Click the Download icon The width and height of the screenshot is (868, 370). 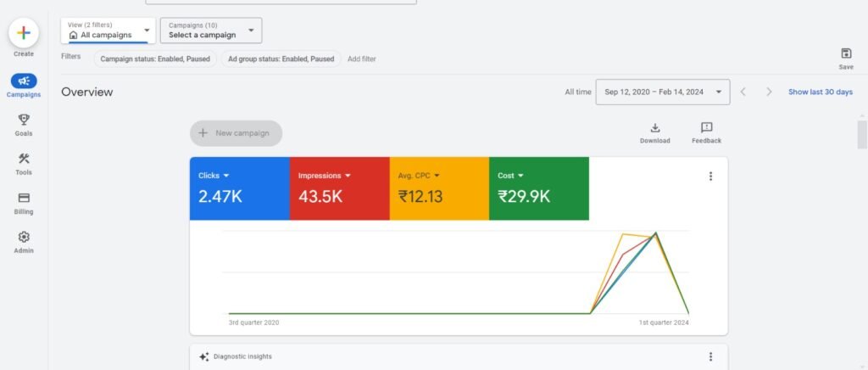tap(654, 127)
